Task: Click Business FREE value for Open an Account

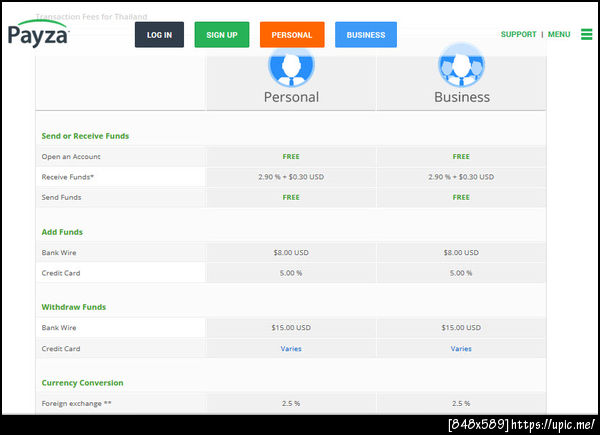Action: pos(461,156)
